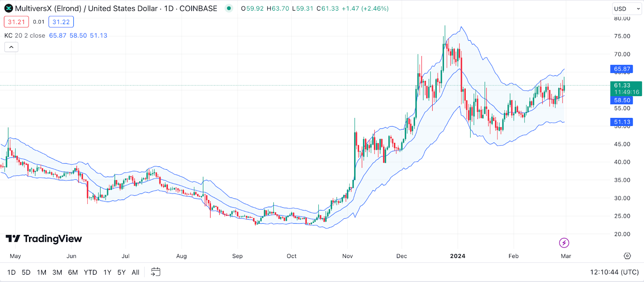Click the 51.13 lower band price label
644x282 pixels.
point(622,122)
